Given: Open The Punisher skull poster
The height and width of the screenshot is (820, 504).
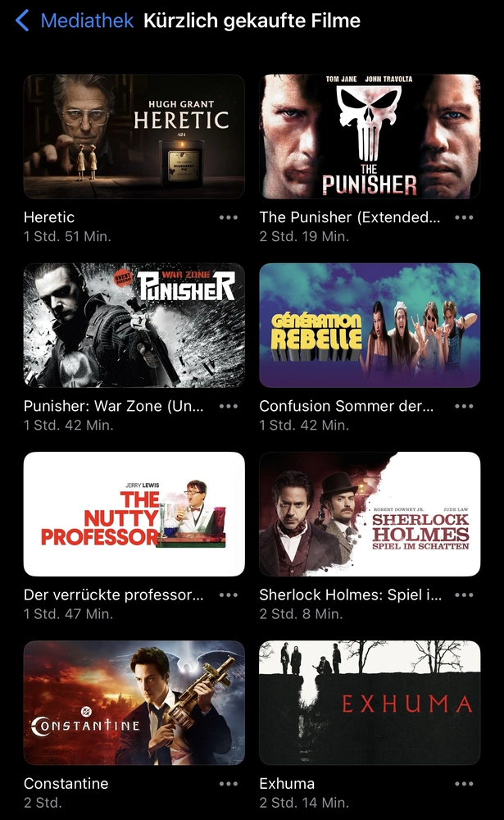Looking at the screenshot, I should pos(370,136).
